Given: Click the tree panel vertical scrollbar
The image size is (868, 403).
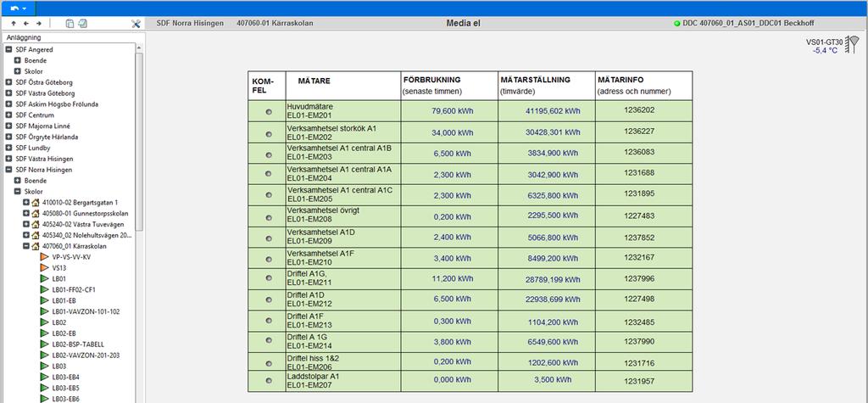Looking at the screenshot, I should pos(140,142).
